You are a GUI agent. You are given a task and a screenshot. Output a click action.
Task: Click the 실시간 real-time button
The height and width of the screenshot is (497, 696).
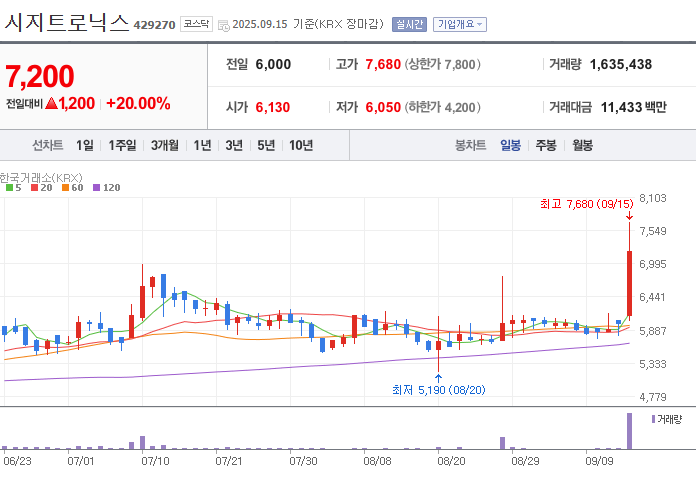click(409, 24)
